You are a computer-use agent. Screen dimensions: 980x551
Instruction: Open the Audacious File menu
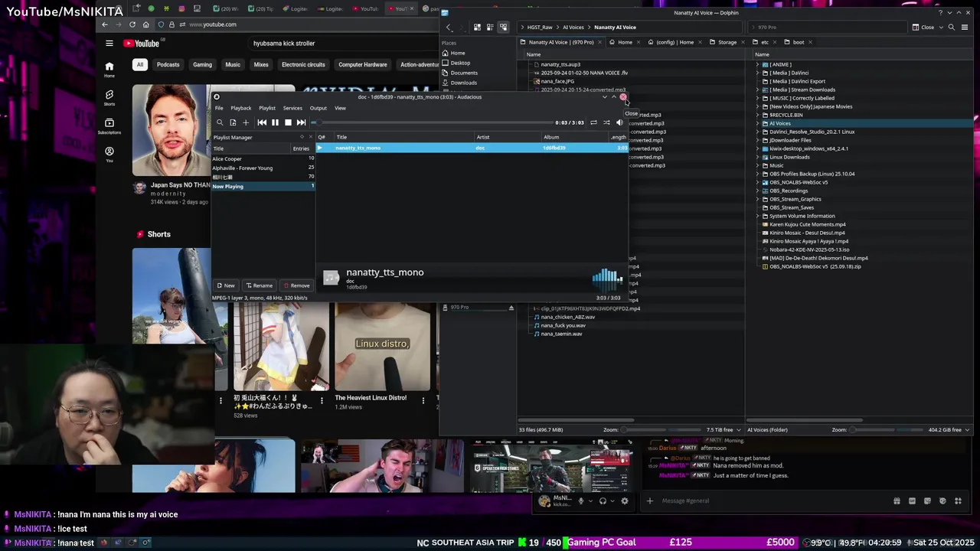click(219, 108)
